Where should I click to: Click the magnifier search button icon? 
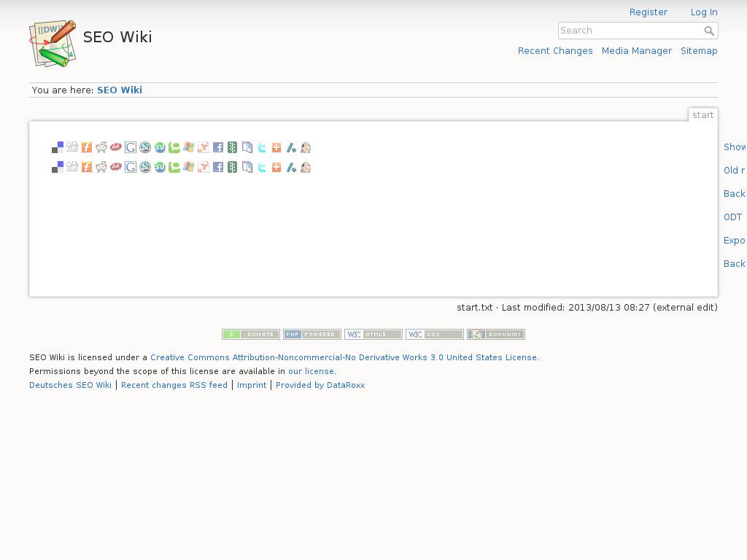709,31
